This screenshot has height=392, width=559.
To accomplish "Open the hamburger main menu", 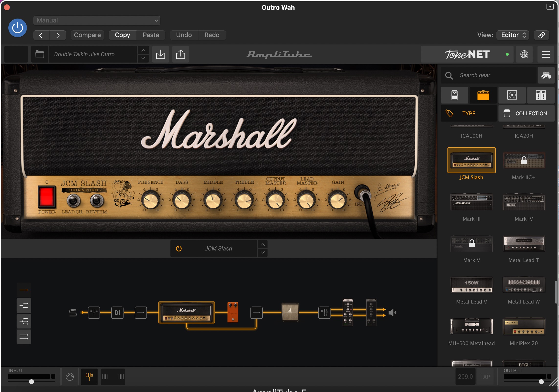I will click(x=546, y=54).
